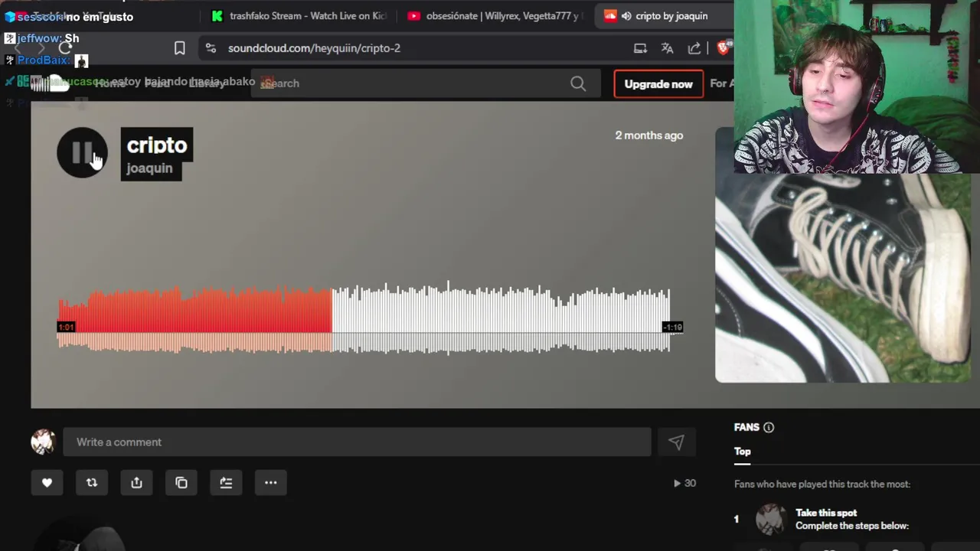The height and width of the screenshot is (551, 980).
Task: Click the browser reload icon
Action: (65, 48)
